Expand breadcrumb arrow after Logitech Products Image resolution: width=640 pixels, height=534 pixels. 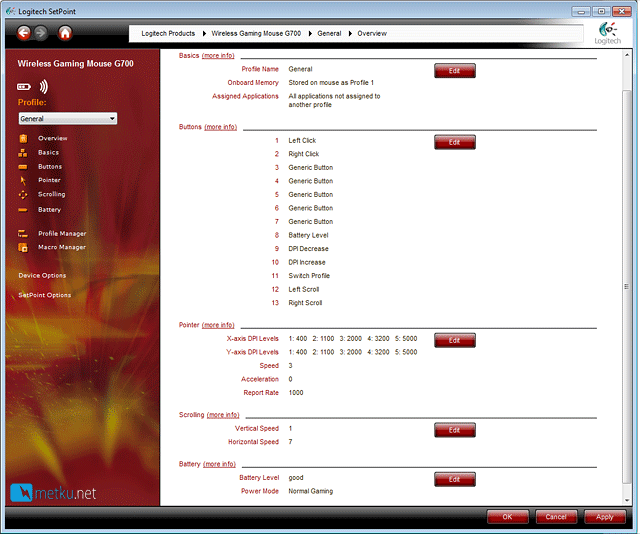click(x=204, y=33)
